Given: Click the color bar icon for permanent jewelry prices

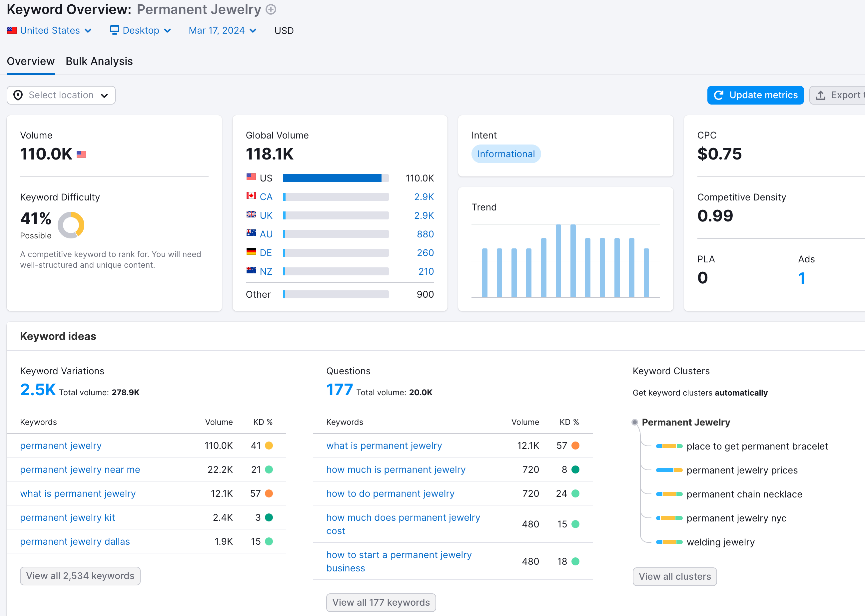Looking at the screenshot, I should [669, 470].
